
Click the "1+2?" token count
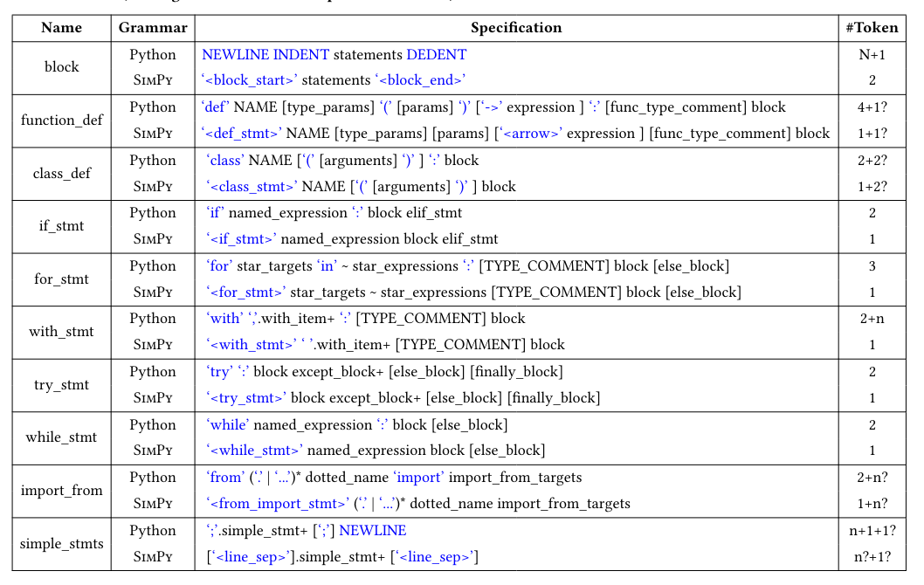click(x=872, y=187)
